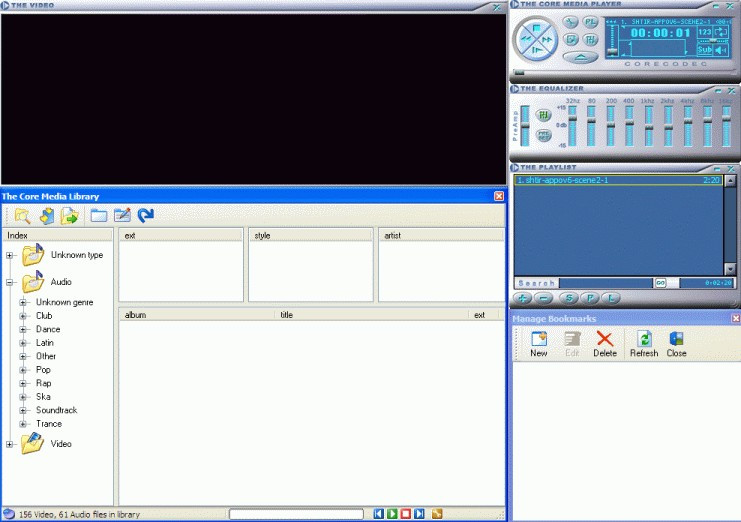Adjust the 1khz equalizer band slider

point(648,126)
